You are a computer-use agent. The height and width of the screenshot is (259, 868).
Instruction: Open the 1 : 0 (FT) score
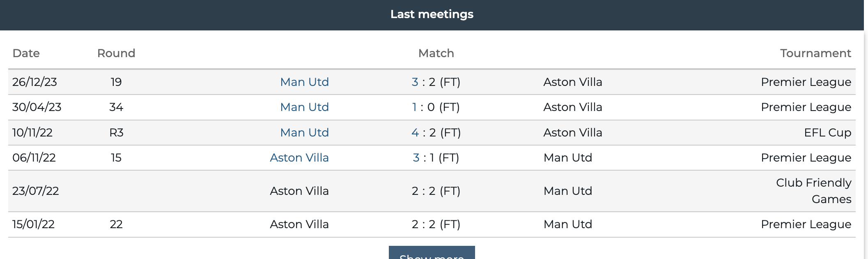[436, 107]
